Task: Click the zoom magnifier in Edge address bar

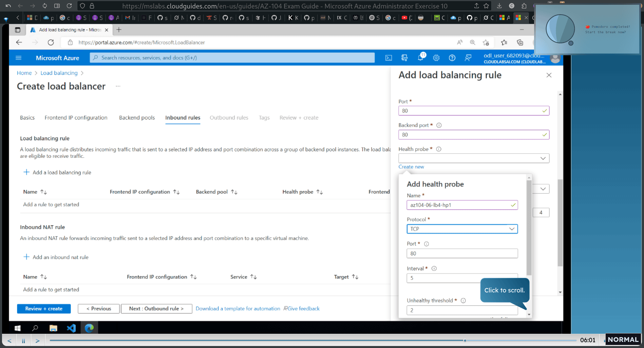Action: coord(472,42)
